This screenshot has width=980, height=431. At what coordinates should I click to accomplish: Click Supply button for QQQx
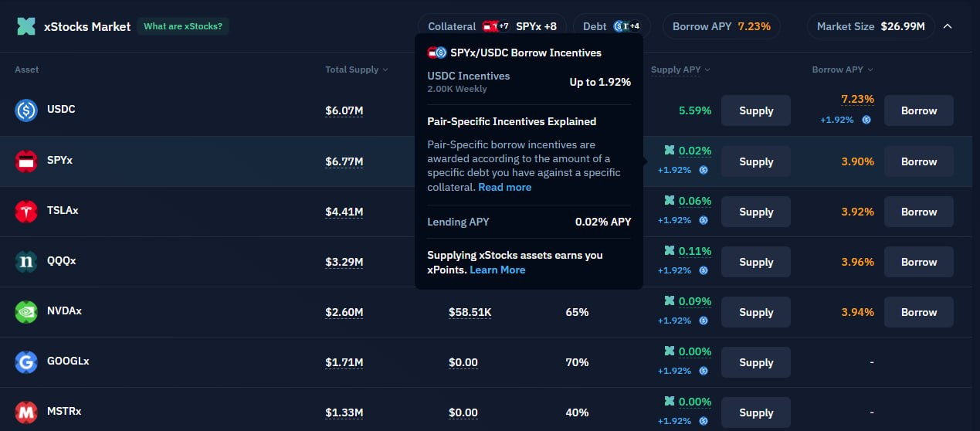[756, 262]
